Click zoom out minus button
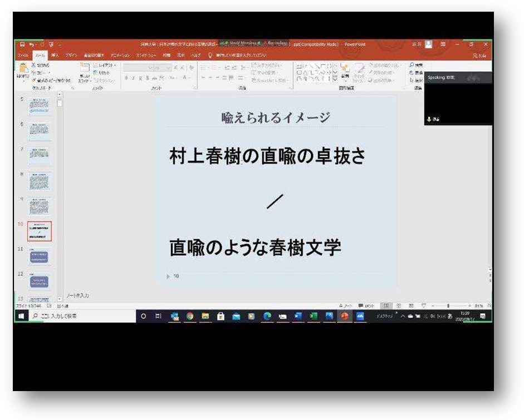The height and width of the screenshot is (420, 524). pyautogui.click(x=433, y=305)
